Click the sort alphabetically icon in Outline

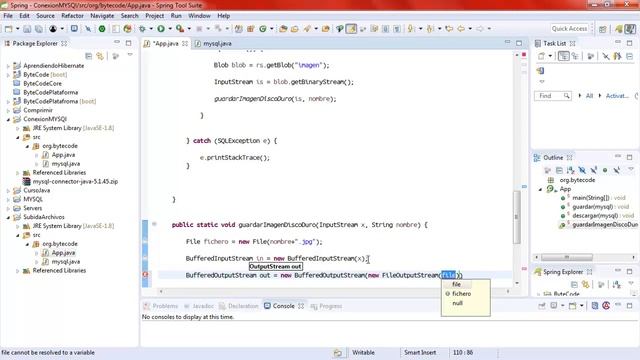tap(571, 170)
